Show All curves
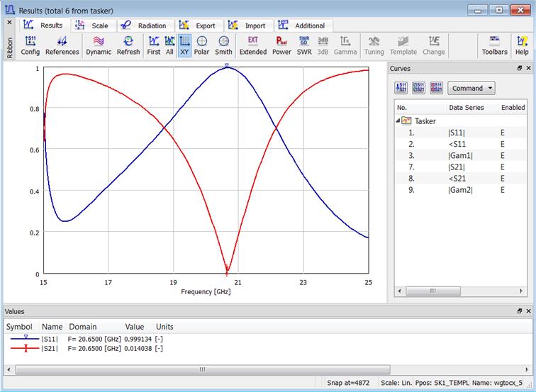The width and height of the screenshot is (536, 392). coord(169,46)
